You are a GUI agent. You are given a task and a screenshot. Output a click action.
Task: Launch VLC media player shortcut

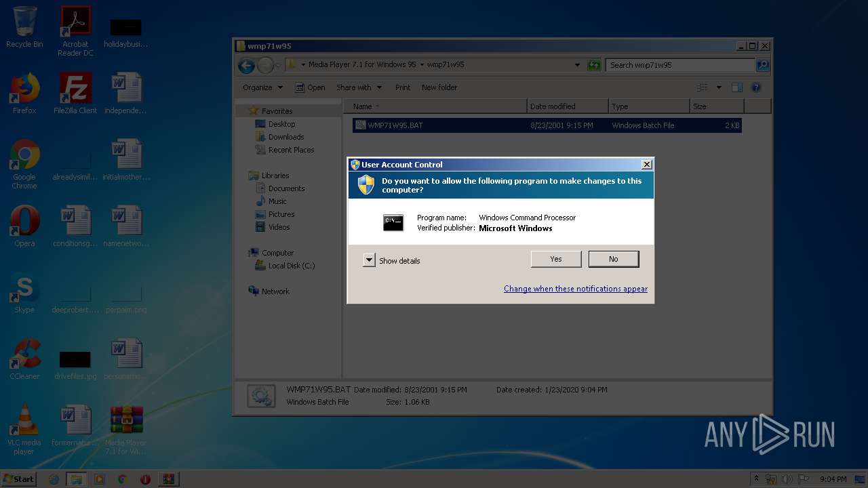[24, 430]
